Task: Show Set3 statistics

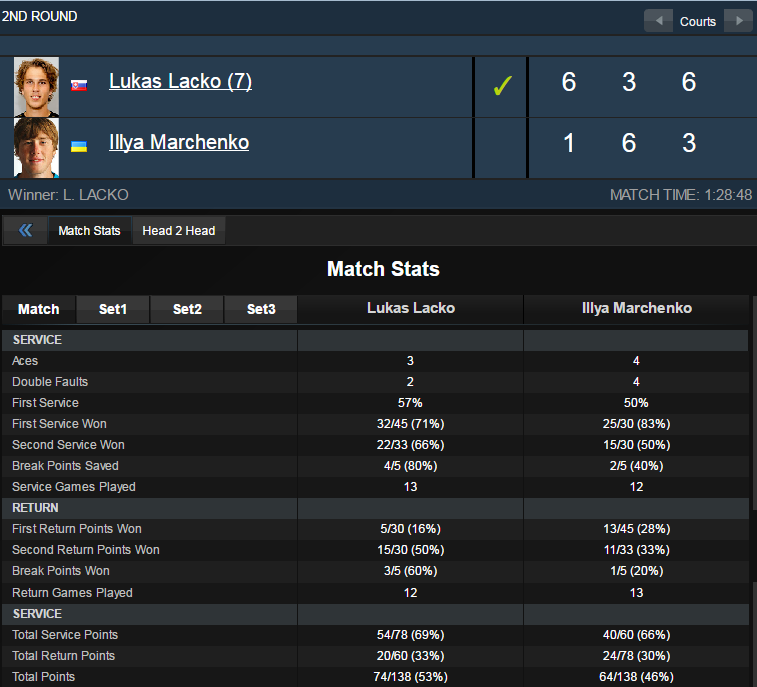Action: (261, 309)
